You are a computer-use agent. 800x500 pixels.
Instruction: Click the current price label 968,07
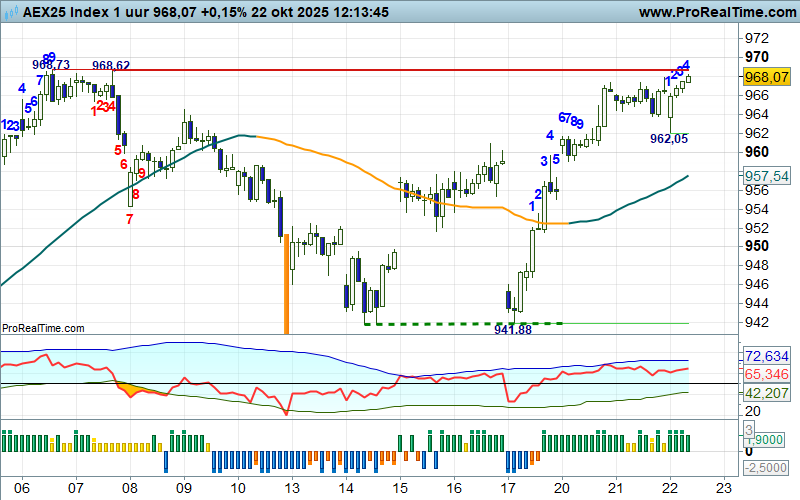(766, 77)
